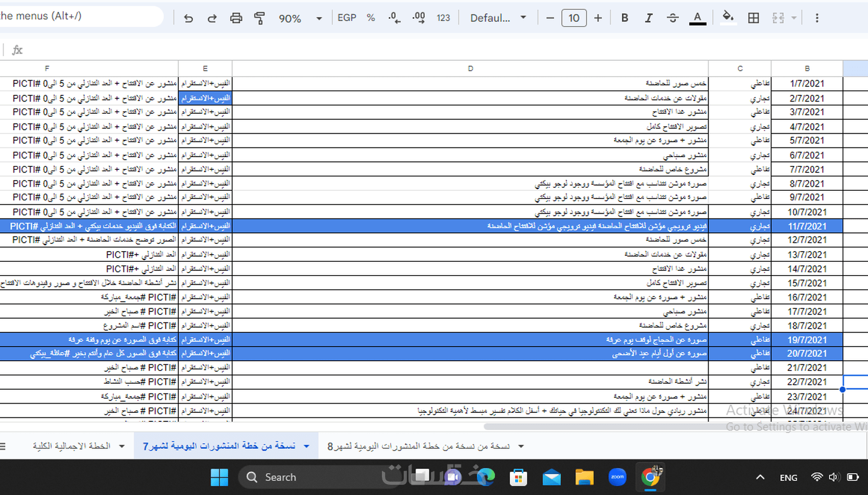Open options arrow for the لشهر8 sheet tab
Screen dimensions: 868x495
(521, 447)
